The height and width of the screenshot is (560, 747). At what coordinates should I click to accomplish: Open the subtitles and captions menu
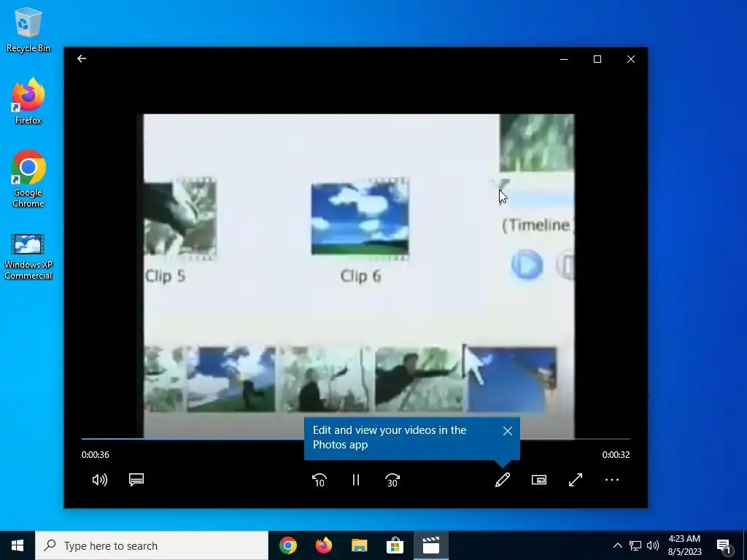tap(136, 480)
